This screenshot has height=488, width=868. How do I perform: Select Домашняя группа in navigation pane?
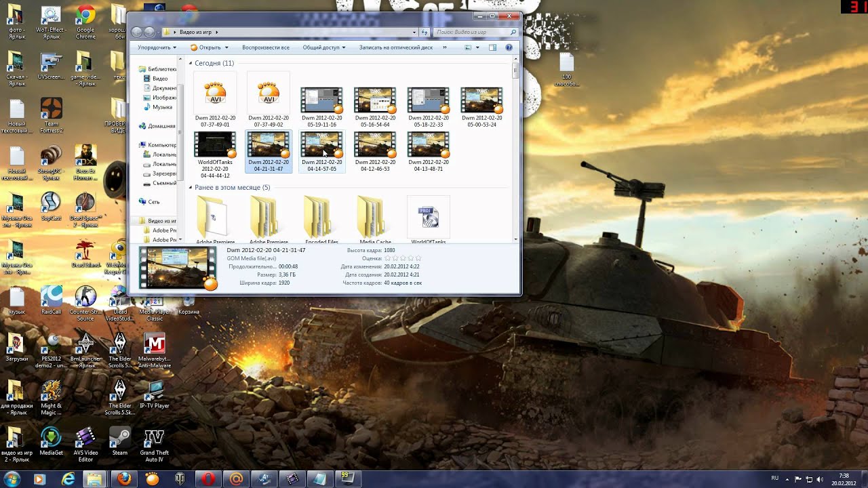point(157,126)
